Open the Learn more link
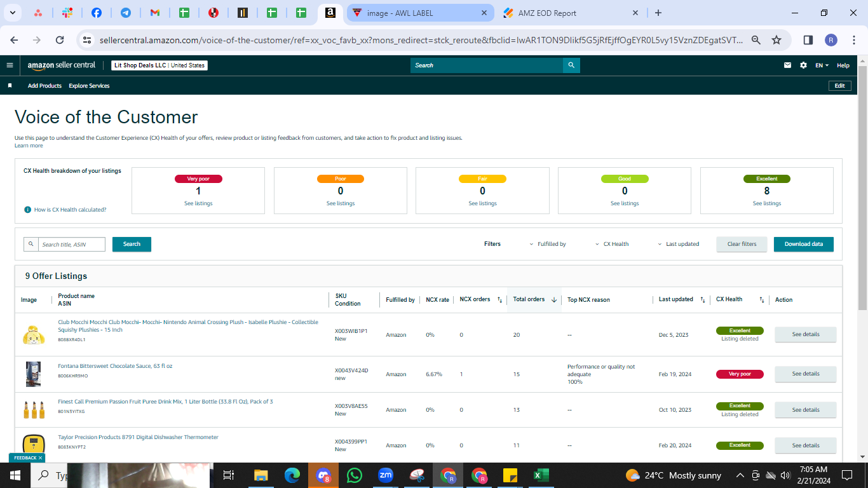 (x=29, y=146)
